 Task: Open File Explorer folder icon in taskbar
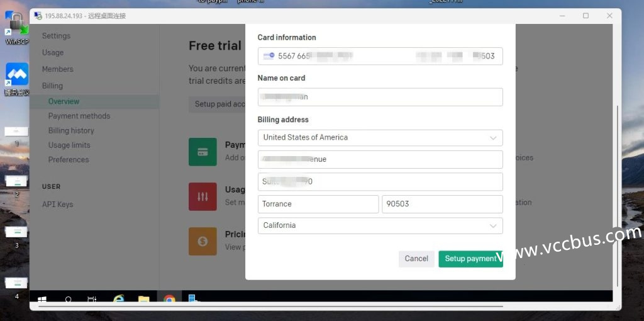click(143, 300)
